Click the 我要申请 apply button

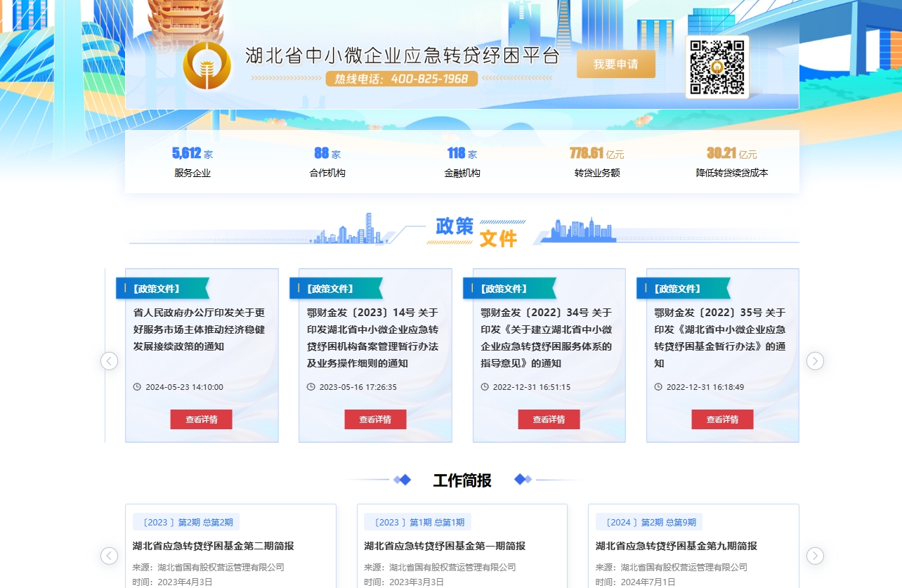tap(615, 64)
